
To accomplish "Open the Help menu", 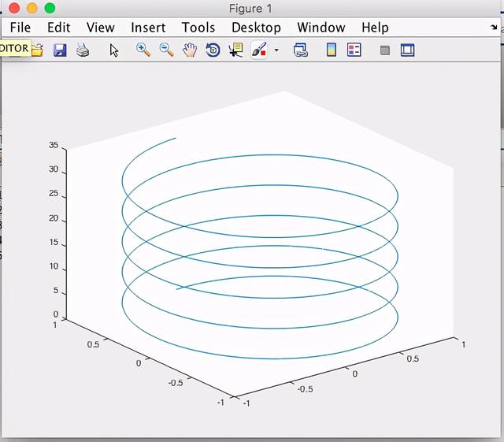I will coord(375,28).
